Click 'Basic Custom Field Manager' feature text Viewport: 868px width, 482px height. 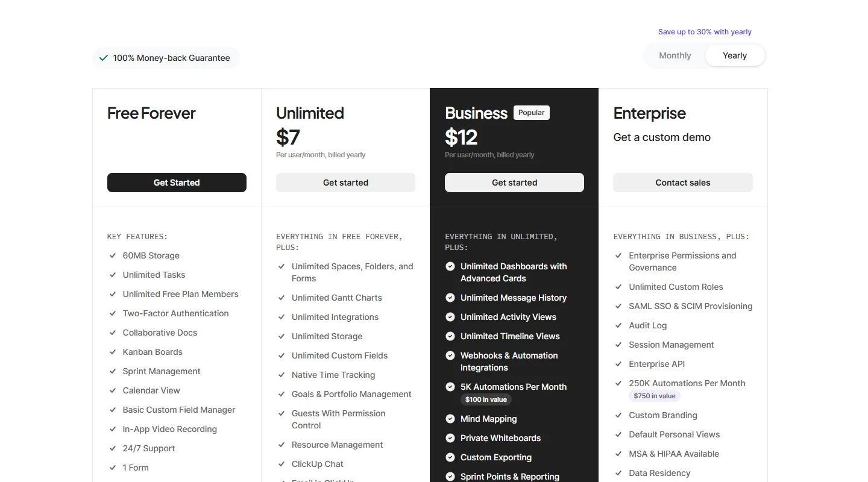point(179,410)
